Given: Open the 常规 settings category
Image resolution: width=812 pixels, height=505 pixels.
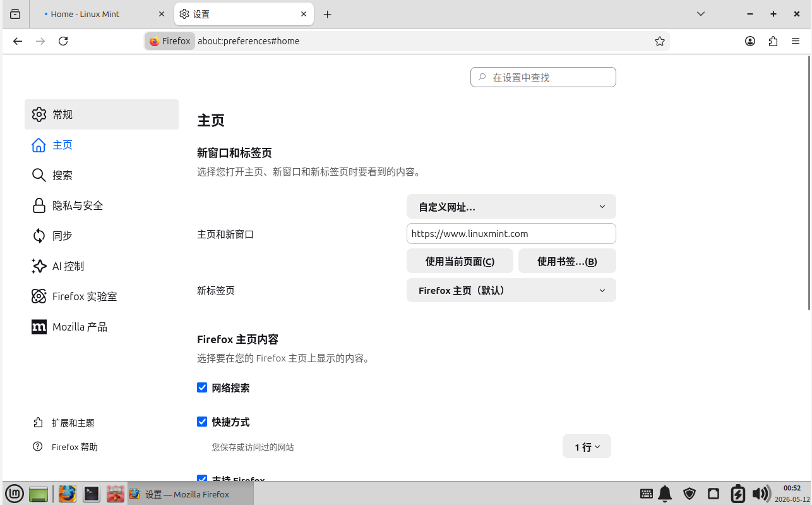Looking at the screenshot, I should [102, 114].
